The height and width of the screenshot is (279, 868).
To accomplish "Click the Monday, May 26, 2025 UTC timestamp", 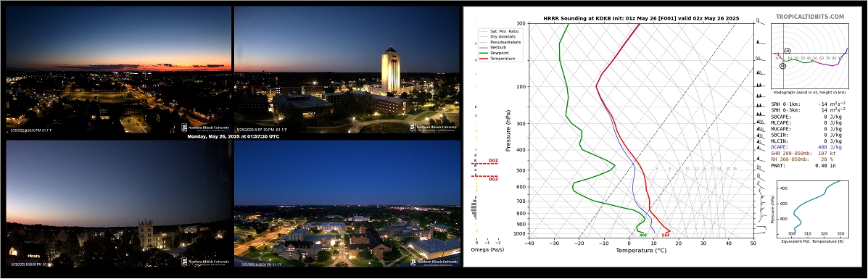I will [x=232, y=136].
